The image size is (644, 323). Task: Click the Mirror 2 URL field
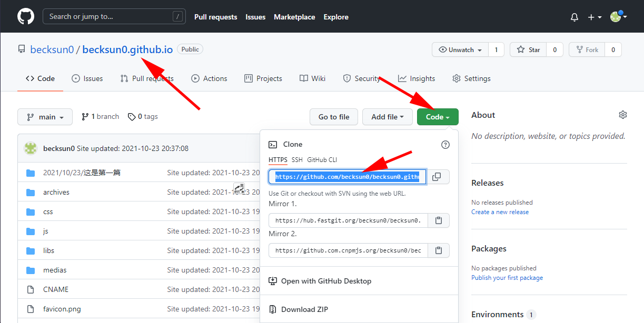point(348,250)
